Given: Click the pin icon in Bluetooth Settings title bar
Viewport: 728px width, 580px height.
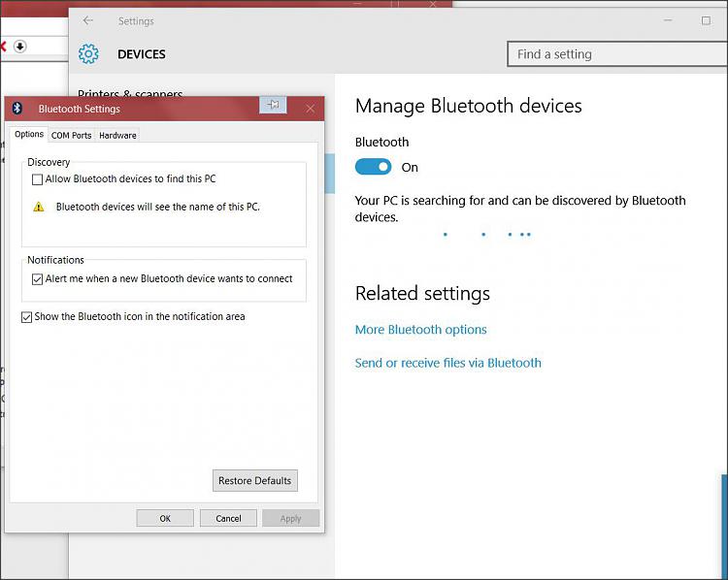Looking at the screenshot, I should tap(273, 105).
